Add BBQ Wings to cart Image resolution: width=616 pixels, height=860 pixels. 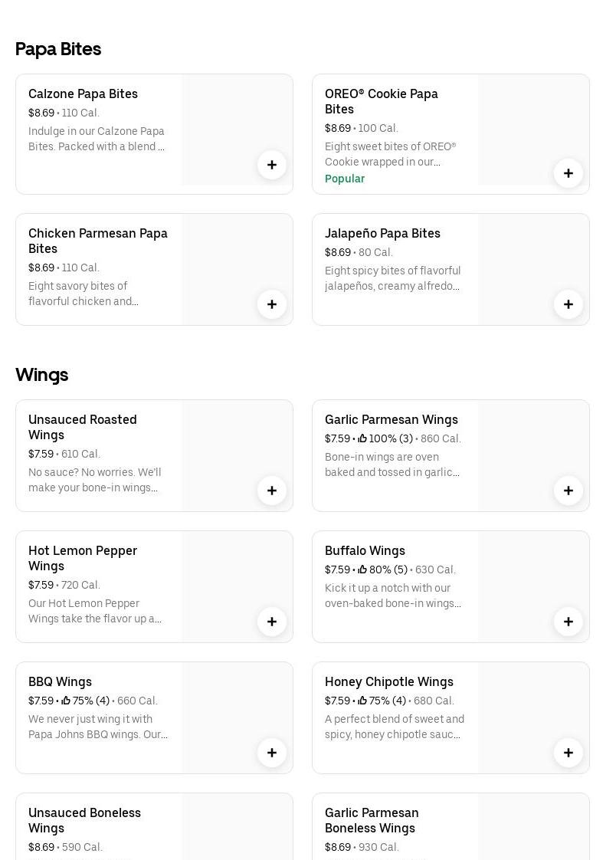[x=272, y=753]
